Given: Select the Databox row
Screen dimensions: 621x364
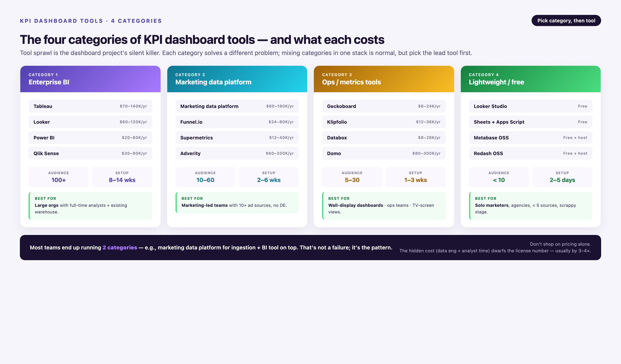Looking at the screenshot, I should pyautogui.click(x=384, y=138).
